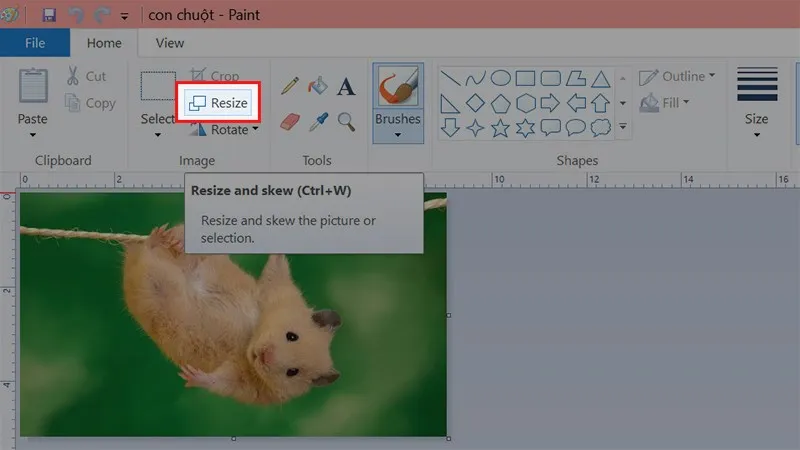Expand the Size thickness dropdown
Image resolution: width=800 pixels, height=450 pixels.
click(756, 135)
